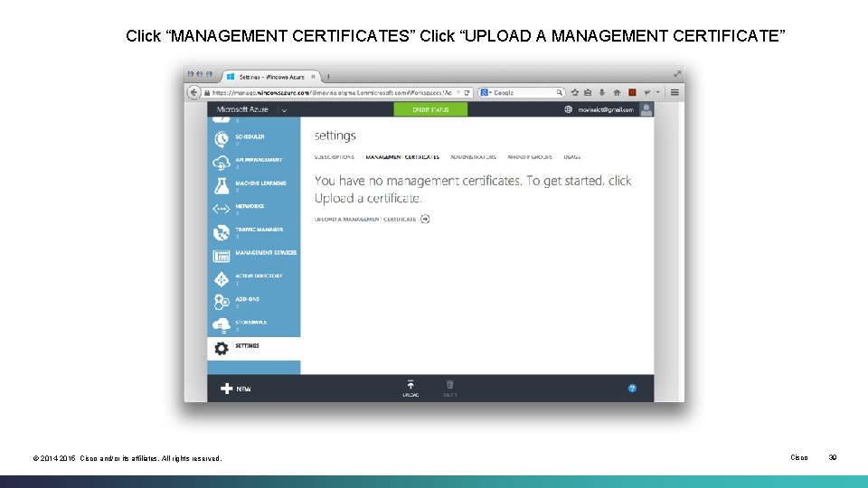
Task: Switch to the Subscriptions tab
Action: pyautogui.click(x=335, y=157)
